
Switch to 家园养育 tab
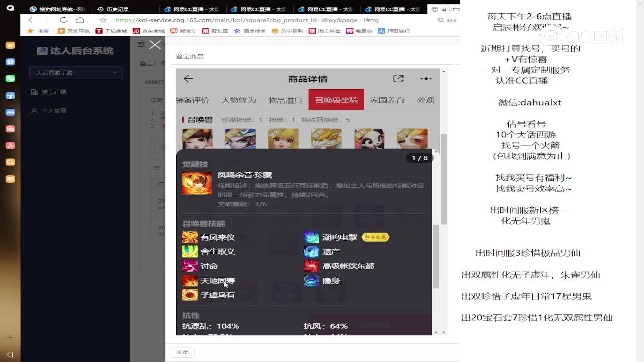click(387, 100)
